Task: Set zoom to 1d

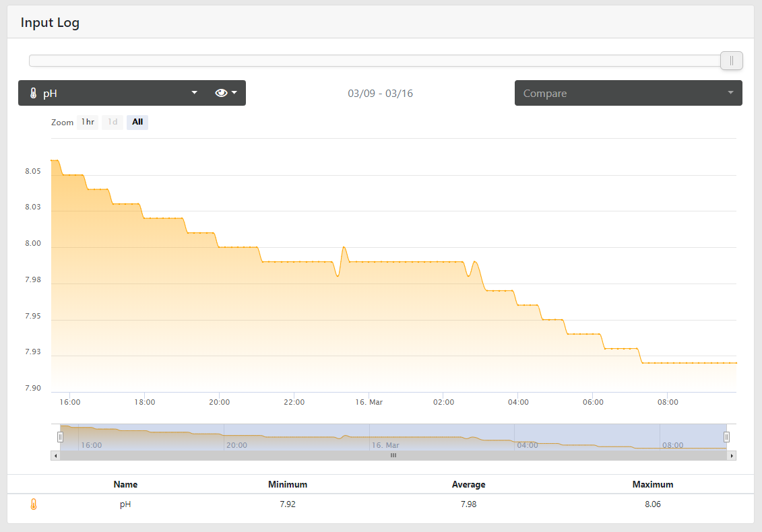Action: click(113, 122)
